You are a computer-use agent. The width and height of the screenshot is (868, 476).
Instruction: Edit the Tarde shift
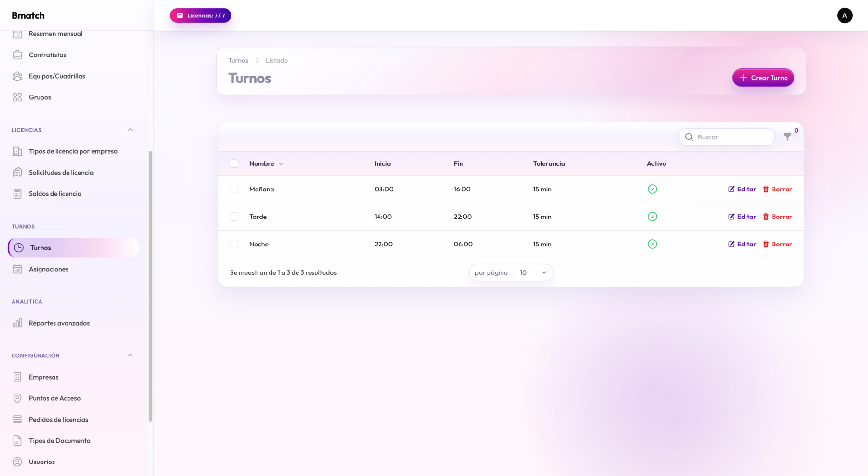click(x=742, y=217)
